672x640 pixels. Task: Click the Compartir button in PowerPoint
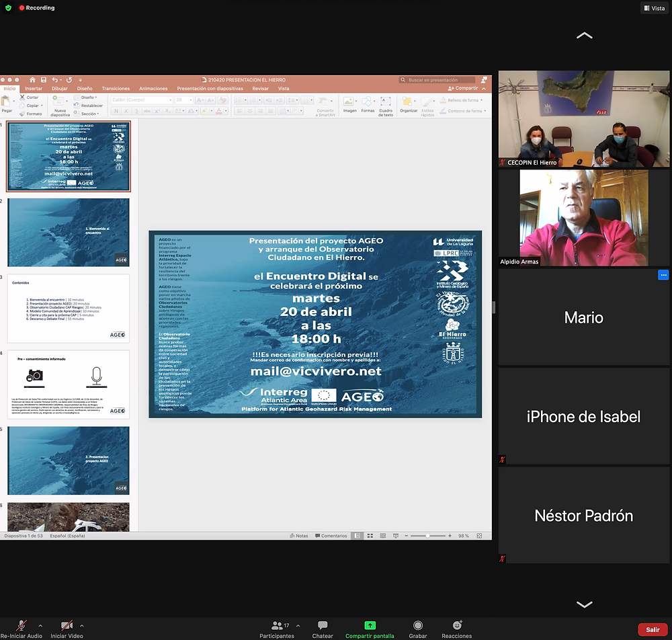pos(463,88)
